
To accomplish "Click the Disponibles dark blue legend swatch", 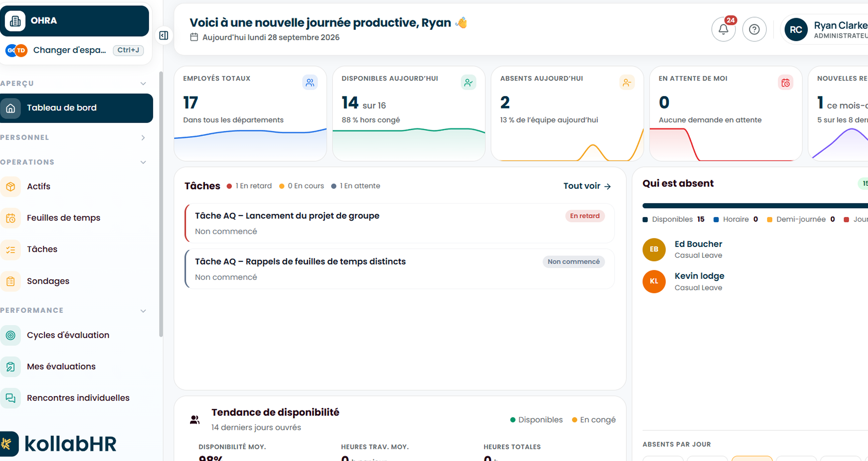I will click(645, 220).
